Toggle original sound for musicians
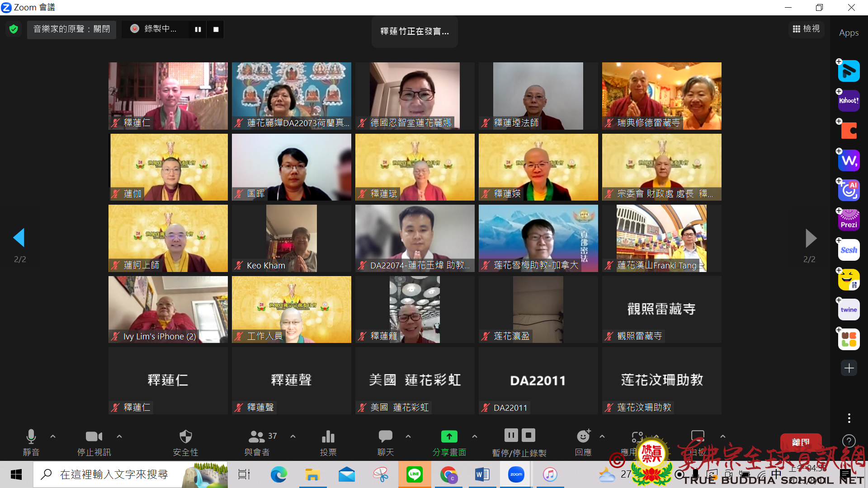The width and height of the screenshot is (868, 488). 71,29
